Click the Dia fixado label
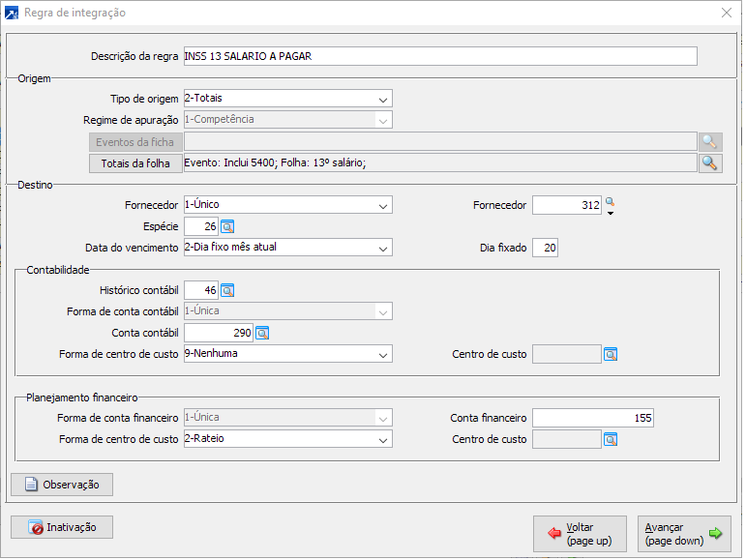 (503, 249)
